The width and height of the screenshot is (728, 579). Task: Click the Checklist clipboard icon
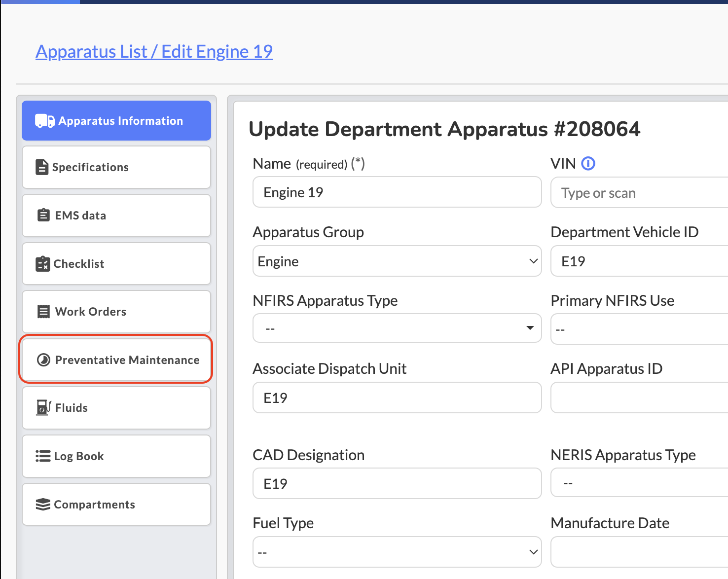coord(43,264)
